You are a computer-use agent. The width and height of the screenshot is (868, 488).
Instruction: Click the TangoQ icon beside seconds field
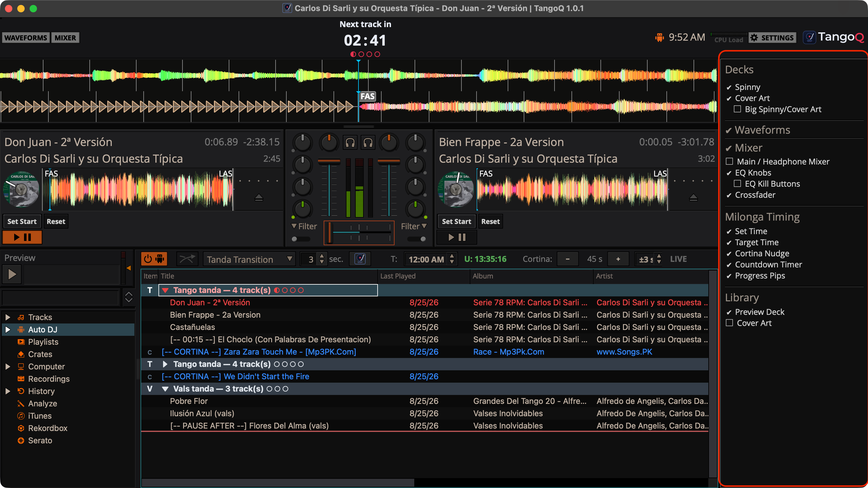(x=360, y=259)
